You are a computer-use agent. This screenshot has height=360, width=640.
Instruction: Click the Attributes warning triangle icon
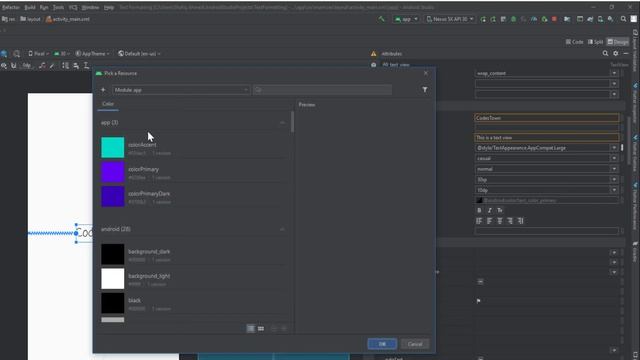coord(373,53)
